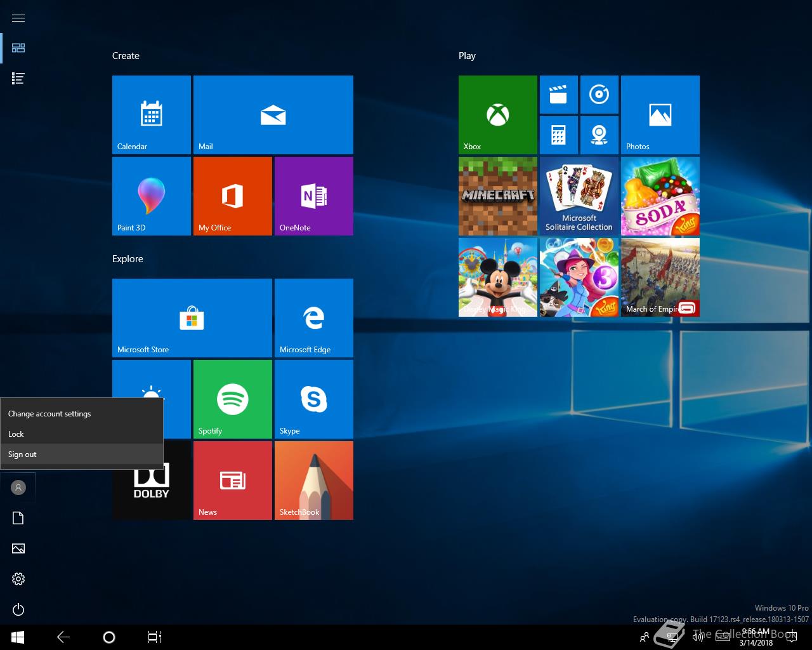The height and width of the screenshot is (650, 812).
Task: Open the Photos tile
Action: pos(660,115)
